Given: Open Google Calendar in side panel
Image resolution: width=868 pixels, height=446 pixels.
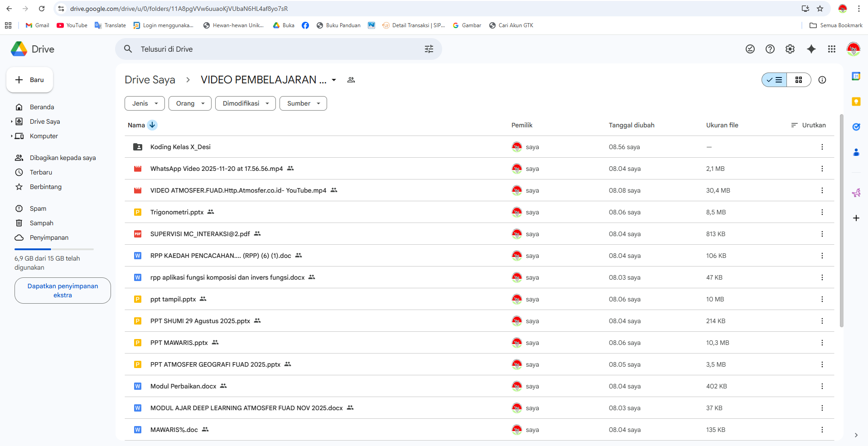Looking at the screenshot, I should (x=856, y=77).
